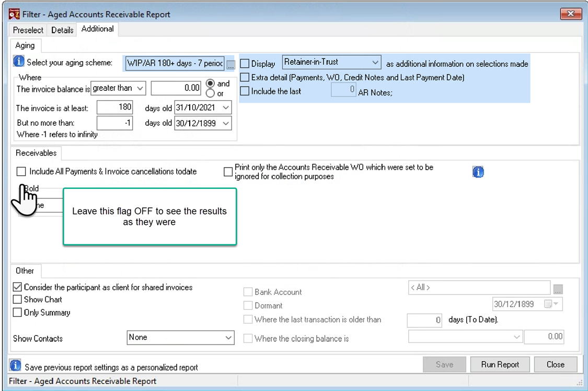This screenshot has width=588, height=391.
Task: Tick the Extra detail checkbox
Action: tap(245, 78)
